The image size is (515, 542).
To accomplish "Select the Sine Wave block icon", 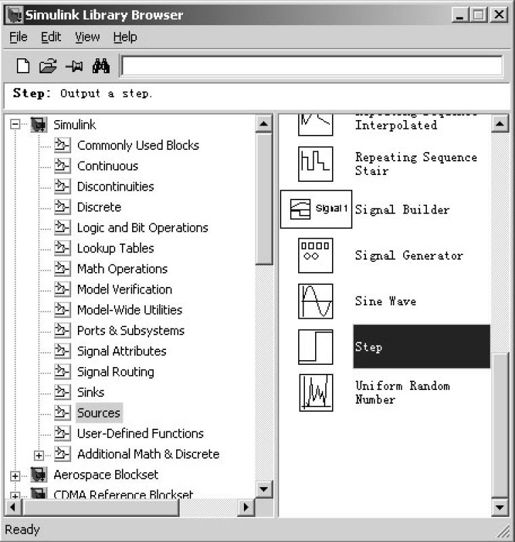I will coord(316,301).
